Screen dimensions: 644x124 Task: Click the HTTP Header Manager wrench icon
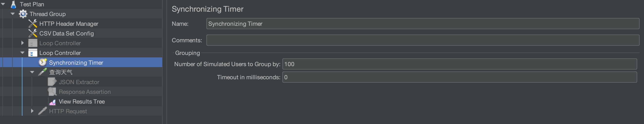[33, 24]
